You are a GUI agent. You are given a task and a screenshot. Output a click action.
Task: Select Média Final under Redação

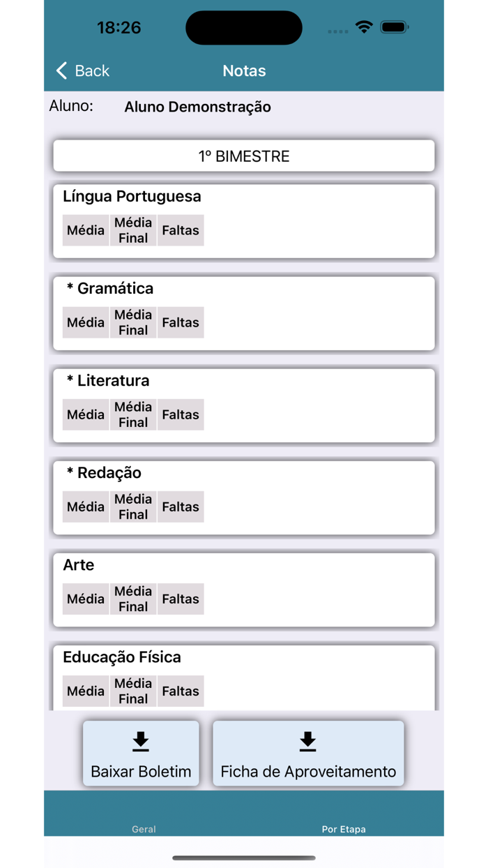[132, 507]
